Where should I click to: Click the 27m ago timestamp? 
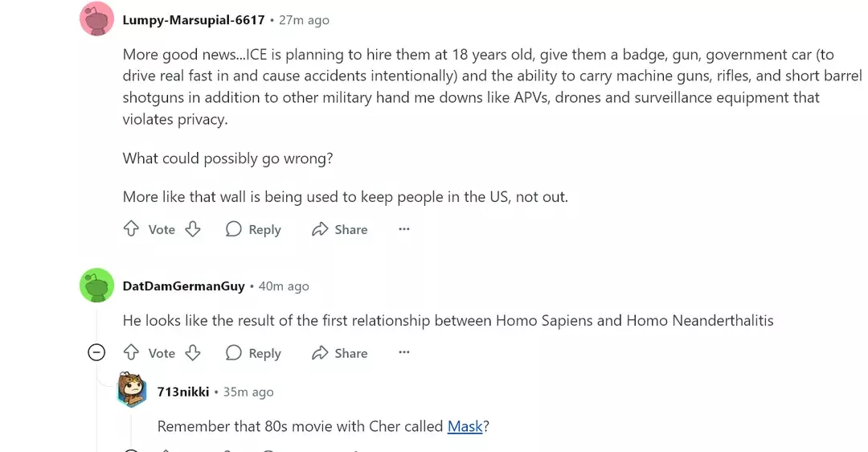pos(304,20)
